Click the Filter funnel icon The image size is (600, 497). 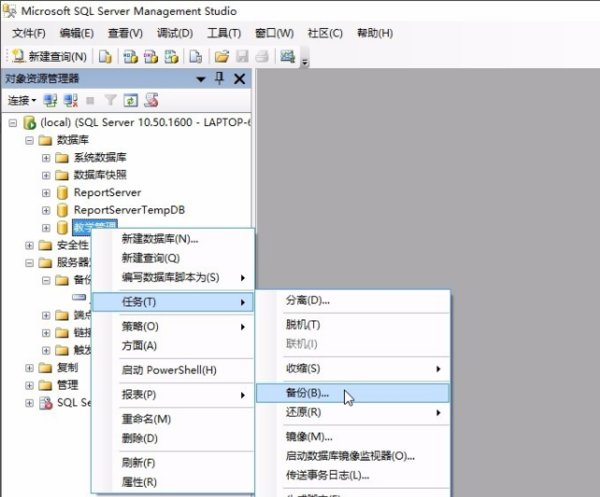tap(110, 101)
